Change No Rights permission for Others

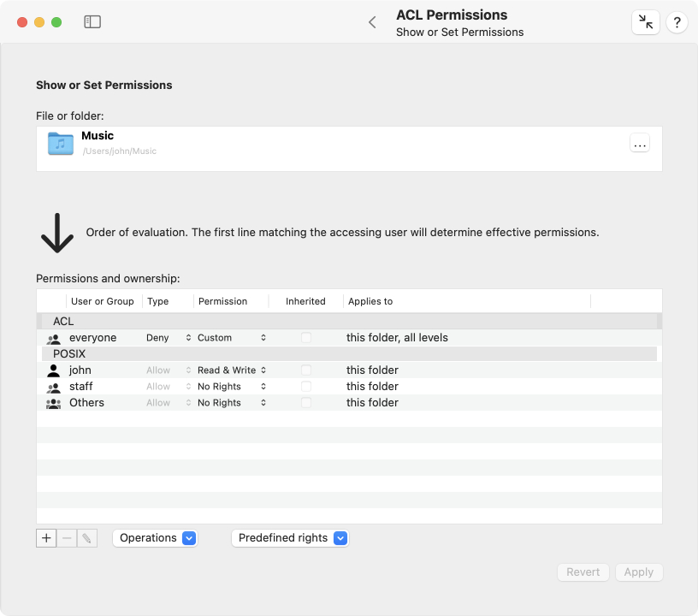(232, 402)
